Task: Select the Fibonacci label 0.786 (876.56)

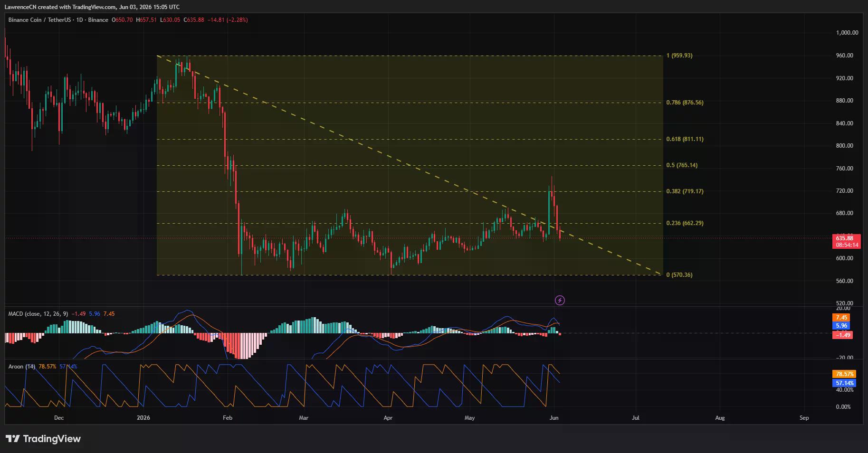Action: point(685,103)
